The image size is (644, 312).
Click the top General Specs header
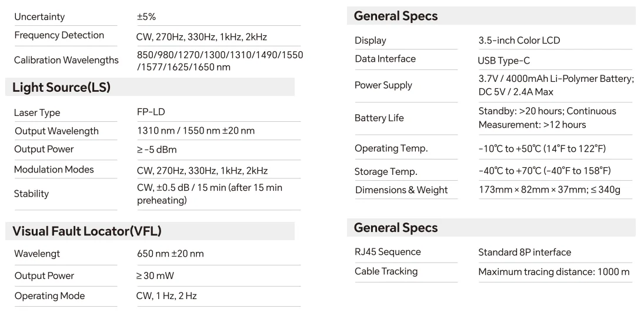coord(396,16)
